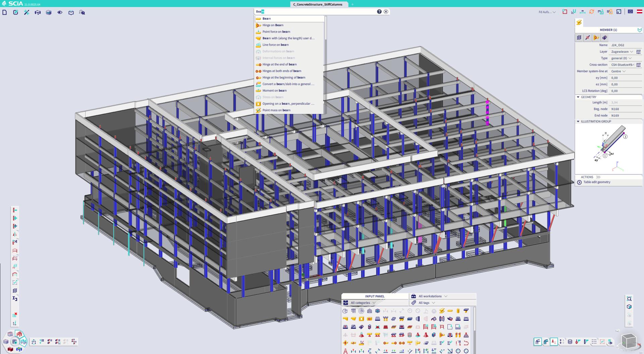Select the check structure cube icon
This screenshot has width=644, height=354.
[x=49, y=12]
